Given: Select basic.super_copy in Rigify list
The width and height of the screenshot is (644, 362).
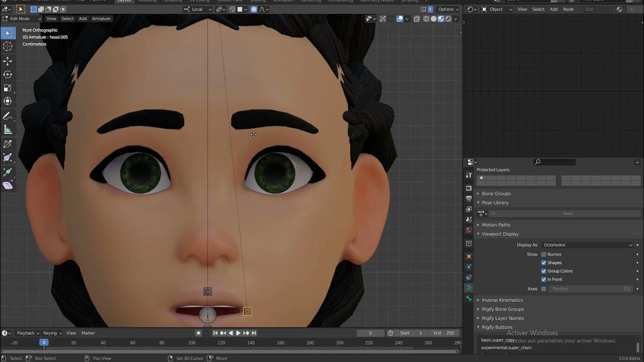Looking at the screenshot, I should (498, 340).
